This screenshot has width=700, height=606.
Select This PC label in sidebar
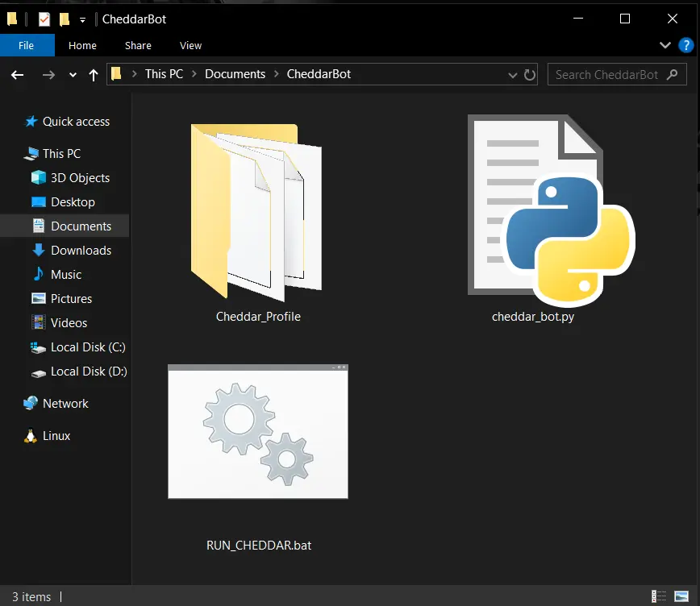61,153
